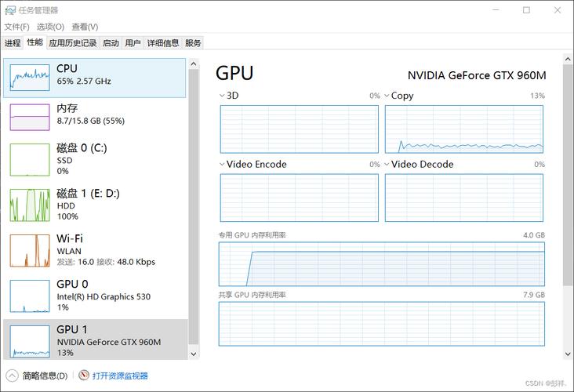Open the 文件(F) menu
The image size is (574, 392).
click(x=16, y=27)
